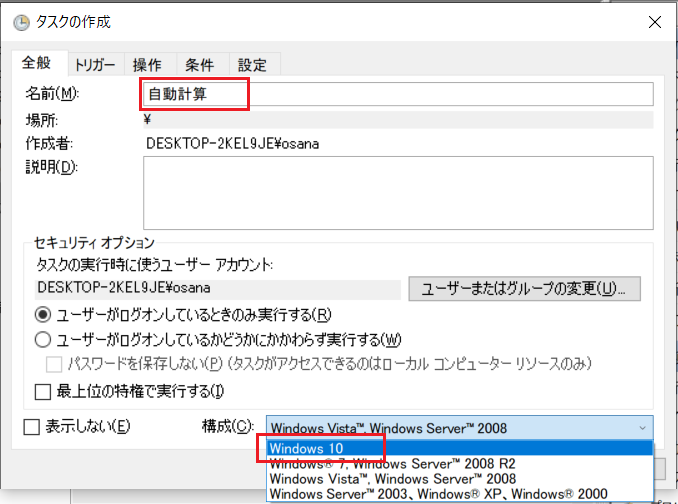This screenshot has width=678, height=504.
Task: Switch to the 全般 tab
Action: (x=37, y=63)
